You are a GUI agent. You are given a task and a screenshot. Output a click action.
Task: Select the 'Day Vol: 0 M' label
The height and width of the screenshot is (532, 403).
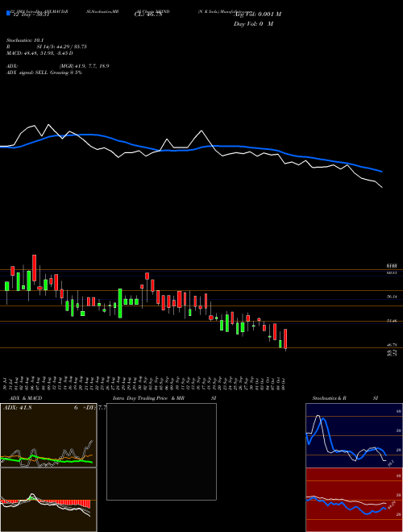pyautogui.click(x=253, y=24)
